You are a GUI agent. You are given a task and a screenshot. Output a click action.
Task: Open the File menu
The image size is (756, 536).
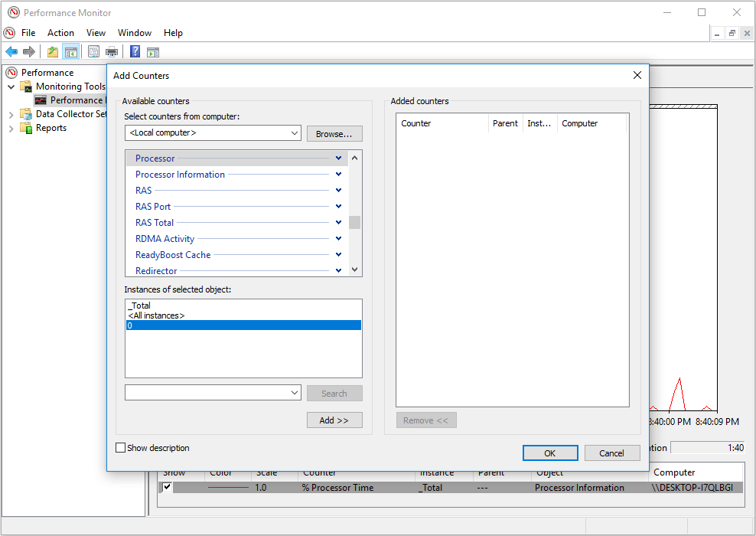point(28,33)
